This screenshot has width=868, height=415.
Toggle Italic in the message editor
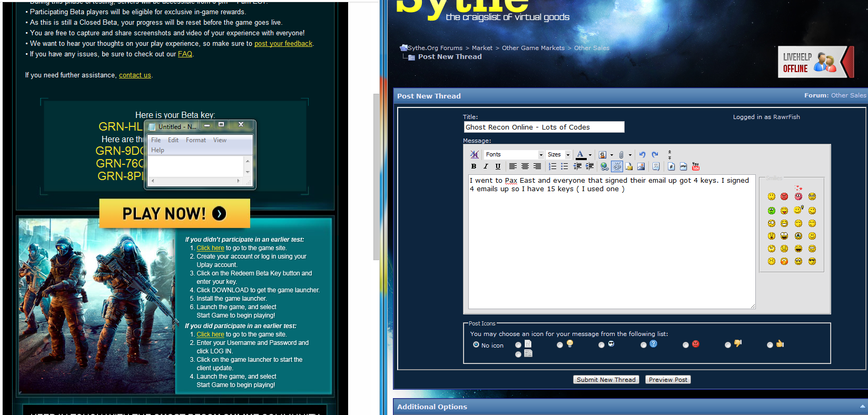point(486,166)
